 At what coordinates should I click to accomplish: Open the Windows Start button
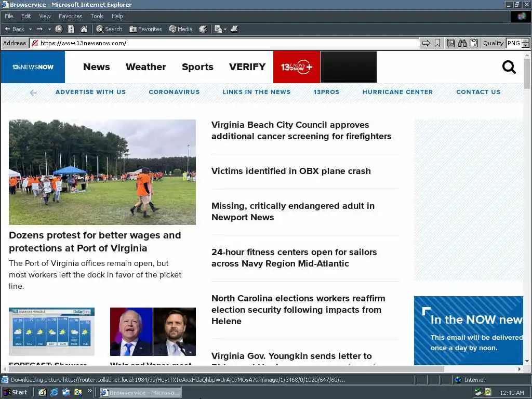16,393
